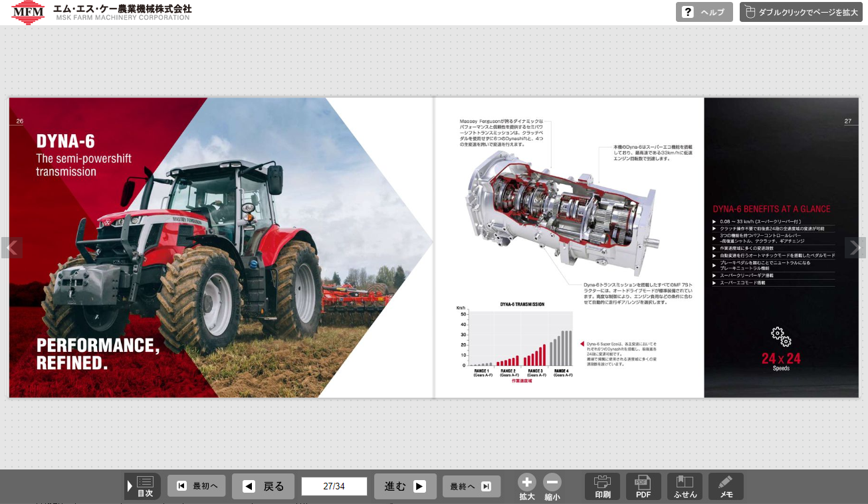The image size is (868, 504).
Task: Zoom out with the 縮小 minus icon
Action: click(x=552, y=487)
